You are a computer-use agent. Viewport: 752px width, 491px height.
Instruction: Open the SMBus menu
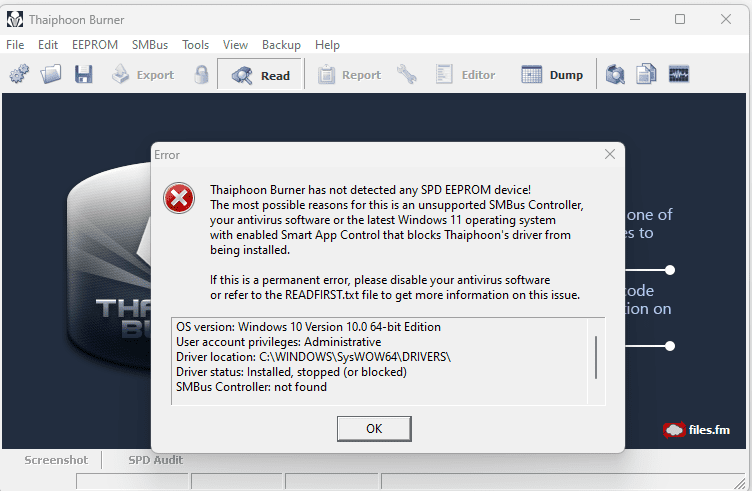(150, 45)
